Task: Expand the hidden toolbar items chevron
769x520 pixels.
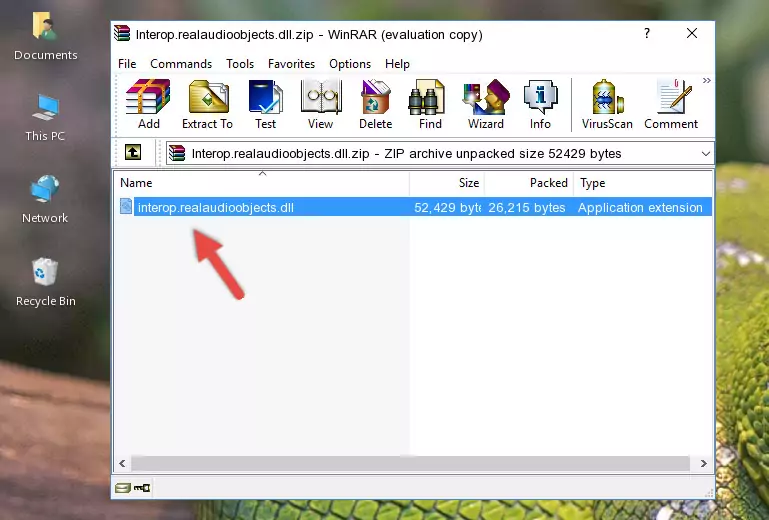Action: pos(706,80)
